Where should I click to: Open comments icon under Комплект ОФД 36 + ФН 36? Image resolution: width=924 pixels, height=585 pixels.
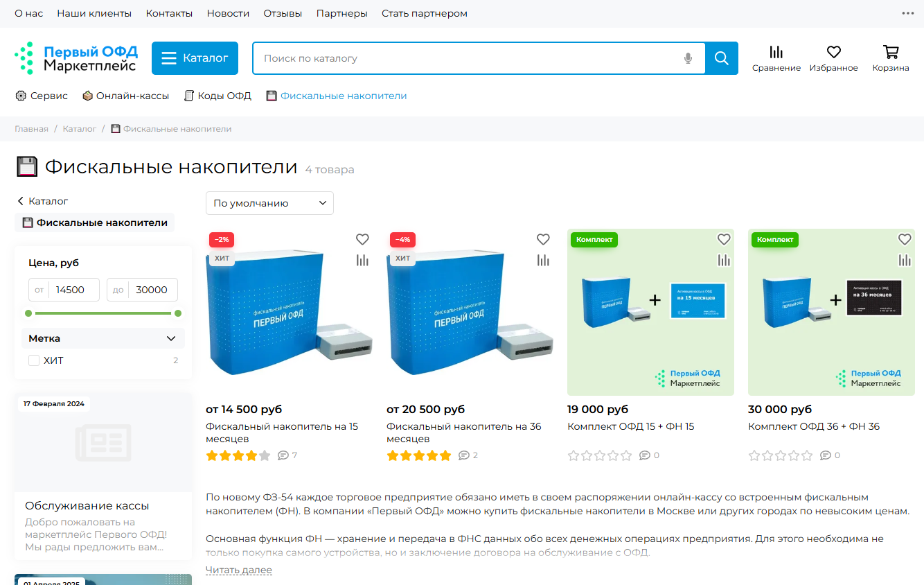(826, 455)
